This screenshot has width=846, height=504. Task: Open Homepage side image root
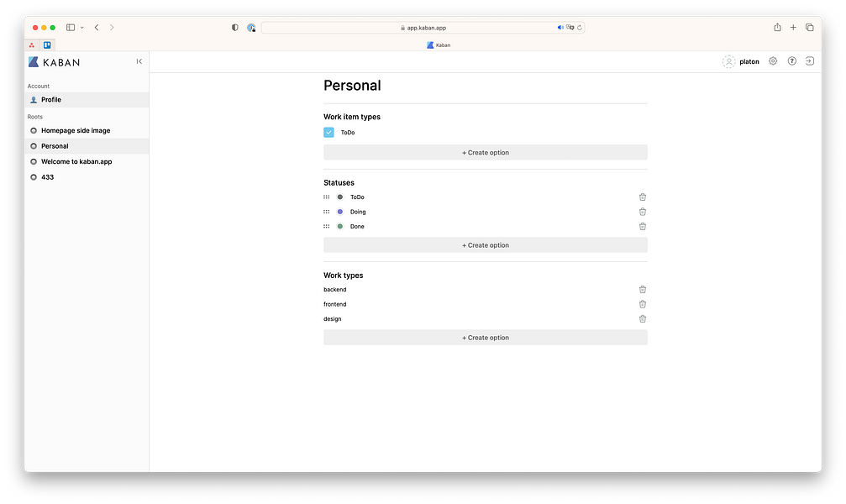pos(87,130)
